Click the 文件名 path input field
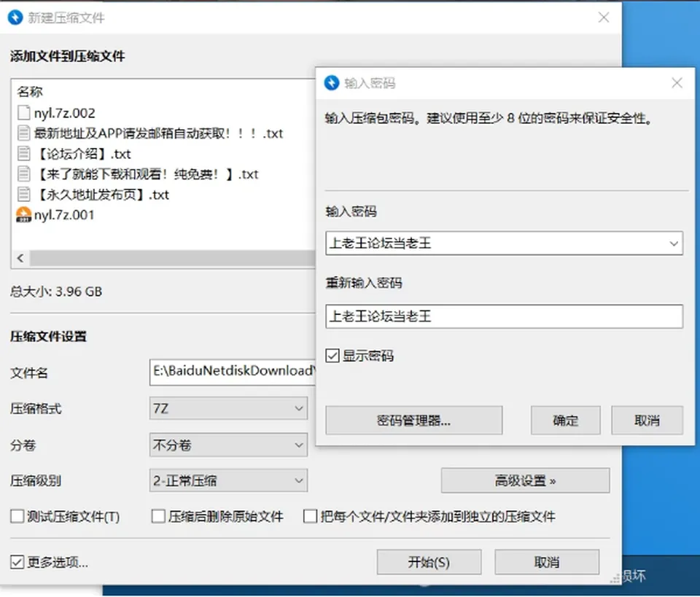The height and width of the screenshot is (597, 700). point(233,372)
